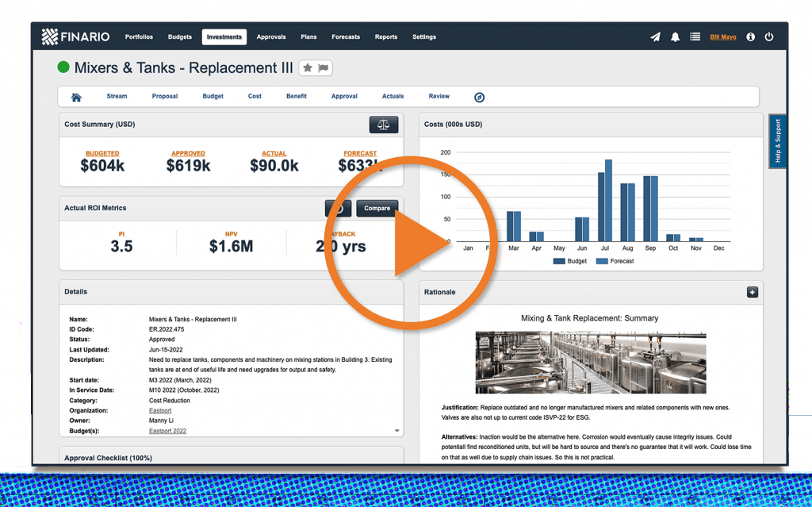This screenshot has width=812, height=507.
Task: Open the Reports menu
Action: tap(386, 36)
